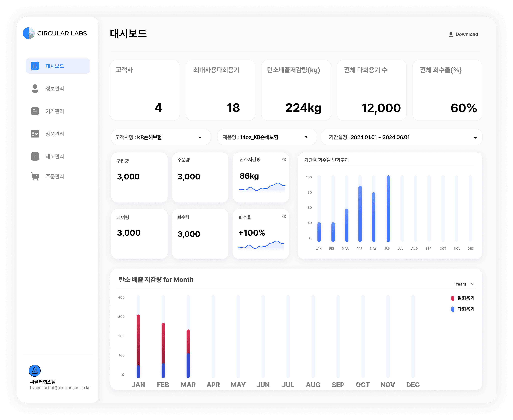The image size is (513, 420).
Task: Click the user profile avatar icon
Action: (35, 371)
